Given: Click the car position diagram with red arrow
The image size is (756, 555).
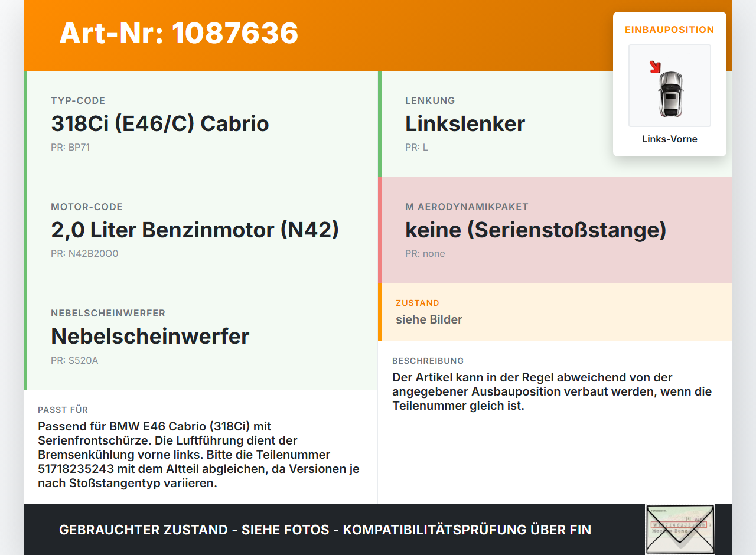Looking at the screenshot, I should point(670,86).
